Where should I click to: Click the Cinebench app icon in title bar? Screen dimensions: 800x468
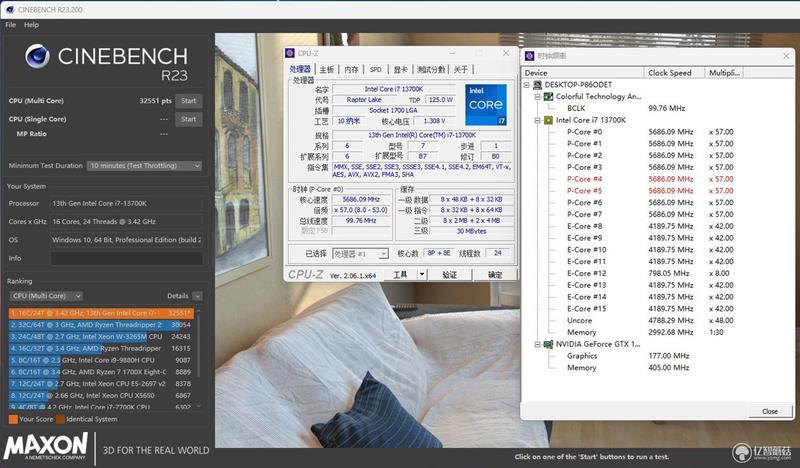(x=9, y=9)
